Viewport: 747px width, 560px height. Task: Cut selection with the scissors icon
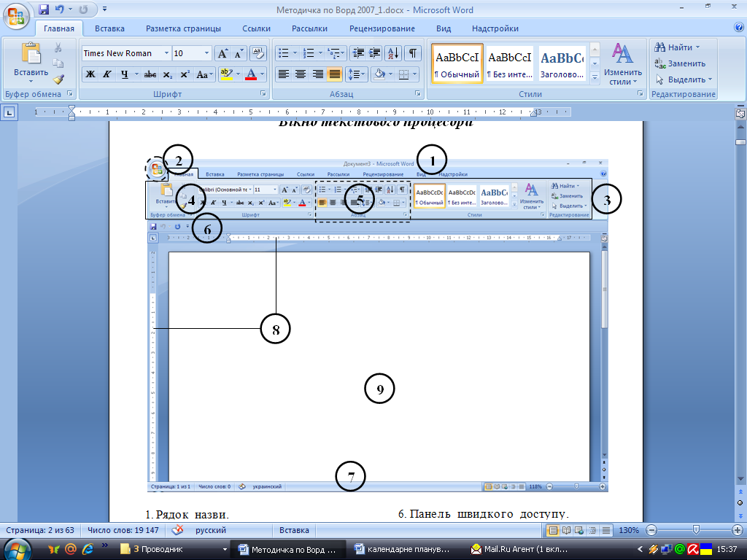tap(58, 47)
